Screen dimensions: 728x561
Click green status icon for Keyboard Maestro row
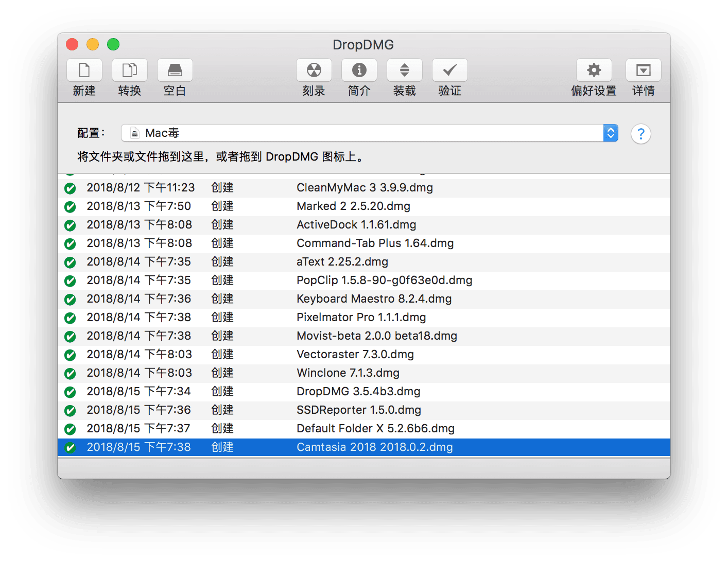click(70, 300)
